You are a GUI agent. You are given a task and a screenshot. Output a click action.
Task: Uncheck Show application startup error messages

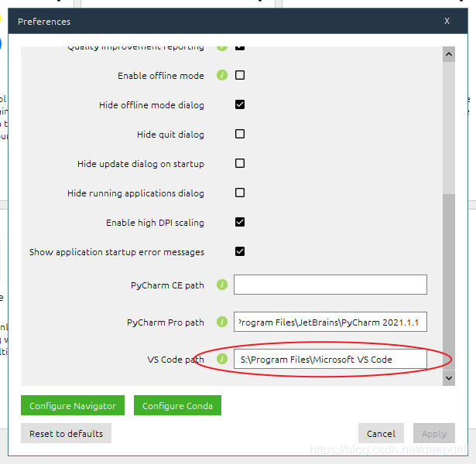pos(240,251)
